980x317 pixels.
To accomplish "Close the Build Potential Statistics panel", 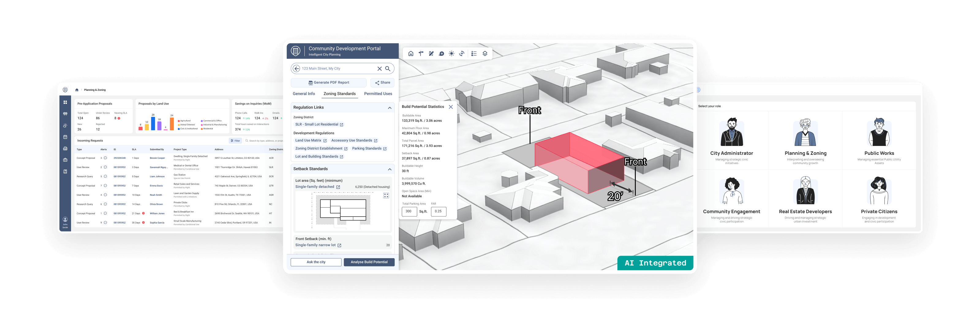I will 451,107.
